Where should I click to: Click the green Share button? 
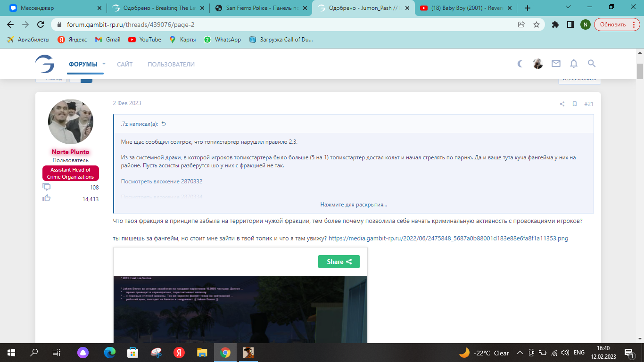click(339, 262)
